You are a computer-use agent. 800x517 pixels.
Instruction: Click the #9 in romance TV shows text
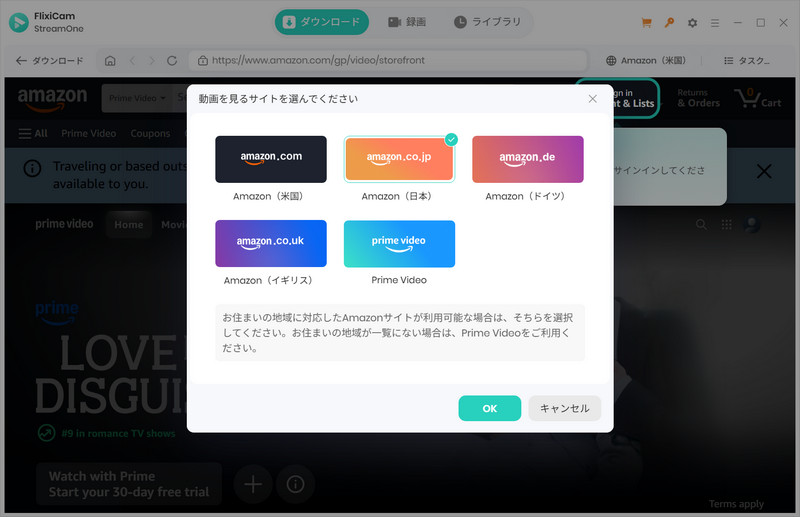(118, 433)
